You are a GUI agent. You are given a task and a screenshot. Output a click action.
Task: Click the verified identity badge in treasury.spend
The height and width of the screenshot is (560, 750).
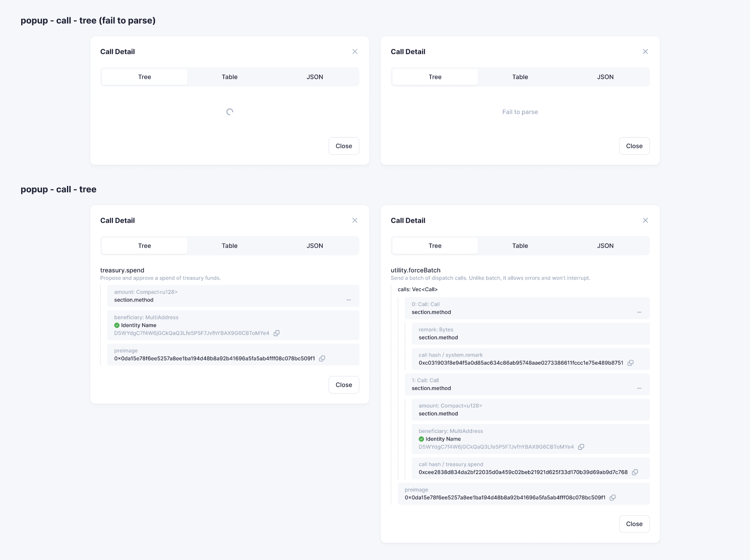117,325
